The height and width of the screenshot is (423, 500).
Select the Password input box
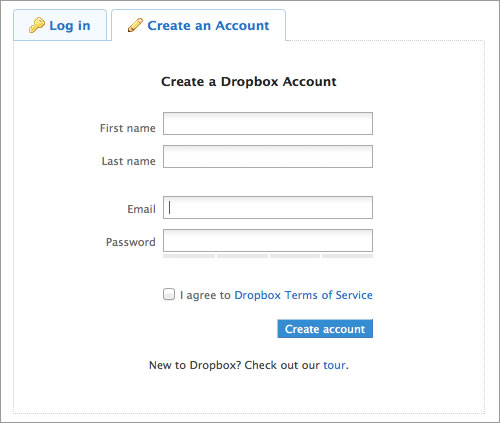tap(268, 240)
